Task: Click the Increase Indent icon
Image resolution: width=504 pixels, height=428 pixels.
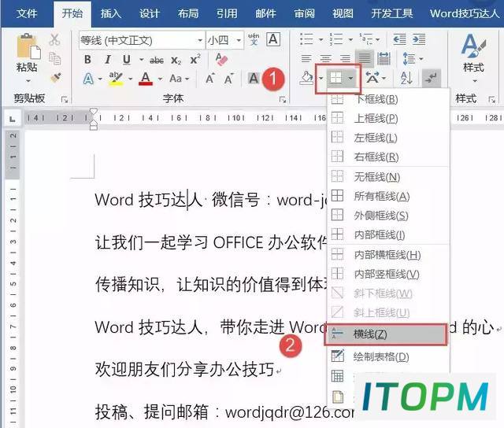Action: (419, 39)
